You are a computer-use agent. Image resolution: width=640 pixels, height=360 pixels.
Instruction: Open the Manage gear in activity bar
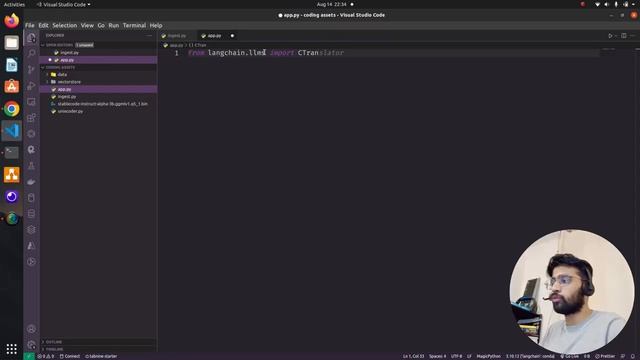click(x=31, y=345)
